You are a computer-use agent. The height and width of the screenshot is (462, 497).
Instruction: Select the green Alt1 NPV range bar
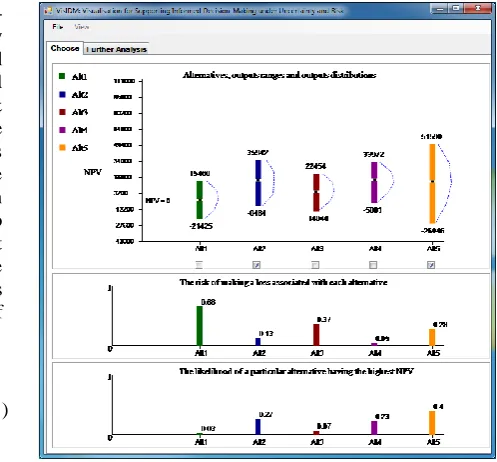coord(199,200)
